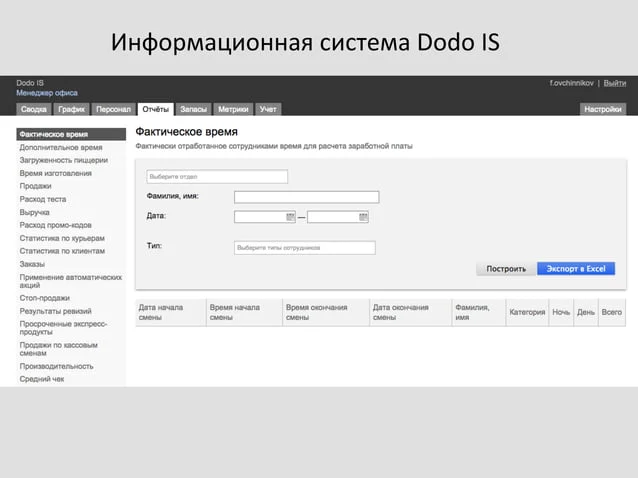Image resolution: width=638 pixels, height=478 pixels.
Task: Open the Продажи report
Action: click(35, 186)
